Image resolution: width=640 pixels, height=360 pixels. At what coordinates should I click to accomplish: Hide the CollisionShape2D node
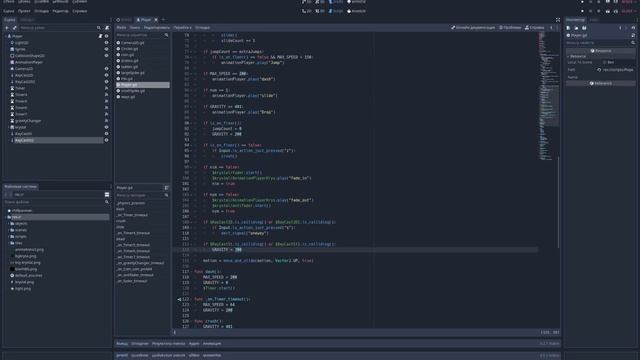(x=107, y=56)
